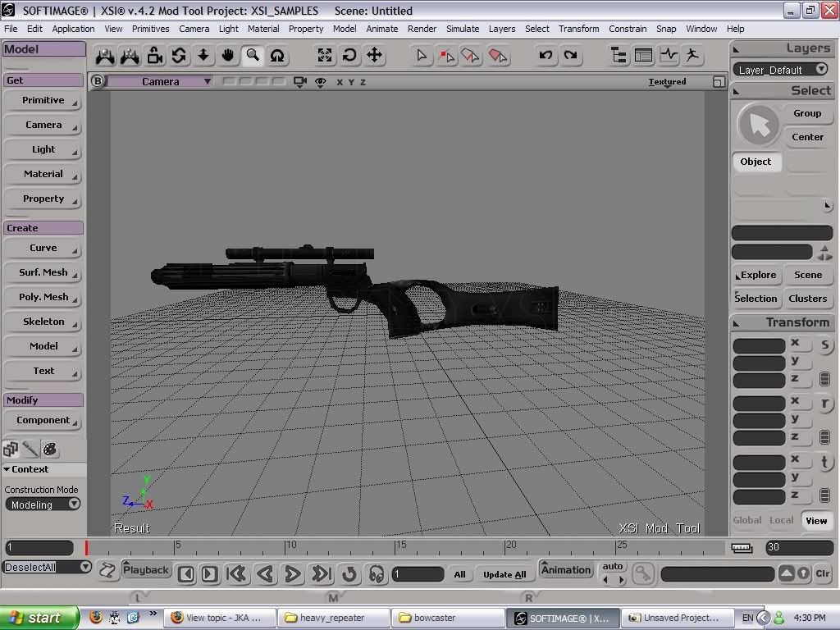
Task: Click the Translate t icon in Transform
Action: [825, 463]
